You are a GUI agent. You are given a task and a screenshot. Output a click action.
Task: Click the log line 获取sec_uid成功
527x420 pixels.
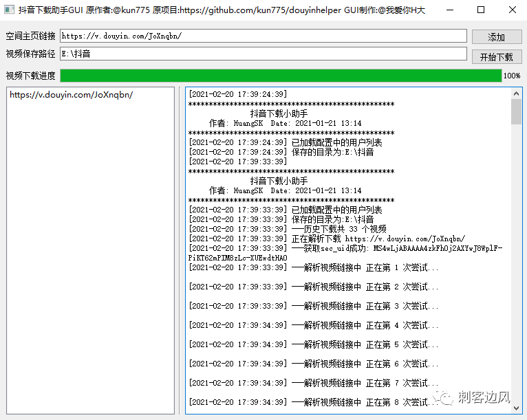click(x=345, y=253)
